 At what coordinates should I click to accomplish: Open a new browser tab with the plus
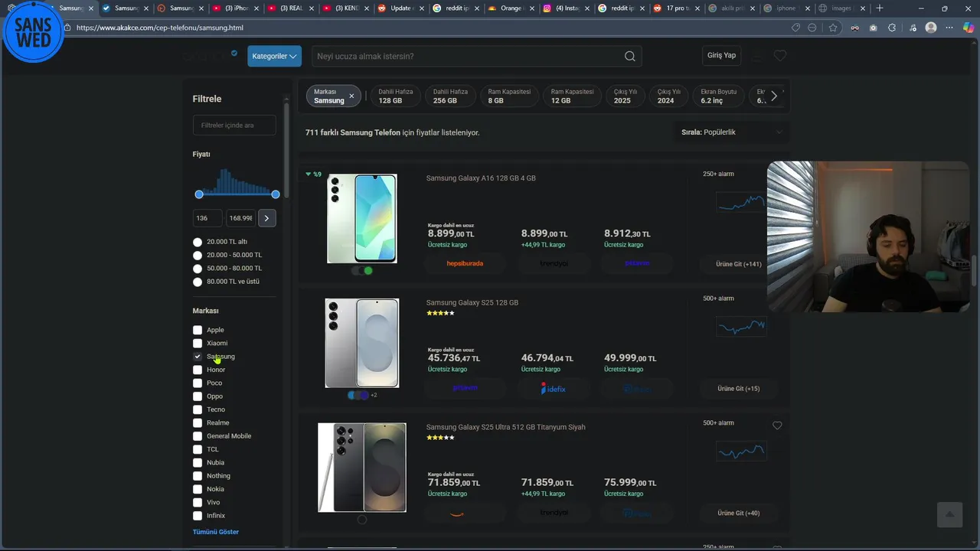879,8
